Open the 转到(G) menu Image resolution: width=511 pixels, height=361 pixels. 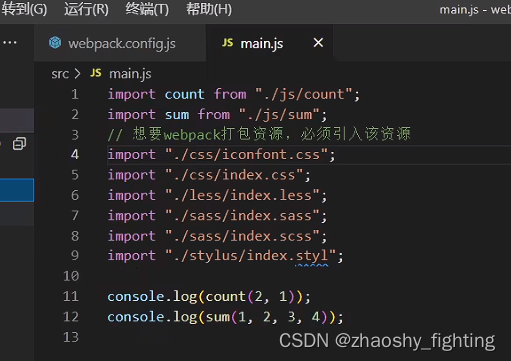pyautogui.click(x=24, y=9)
